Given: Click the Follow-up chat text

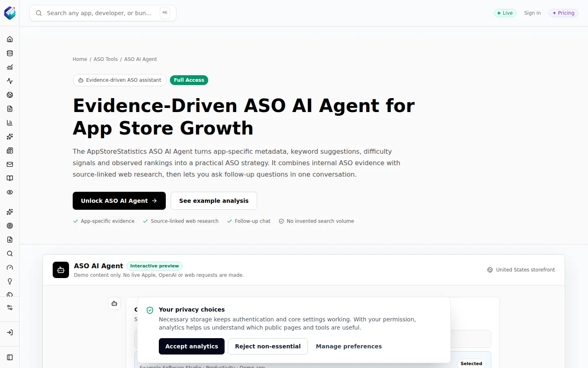Looking at the screenshot, I should click(x=252, y=221).
